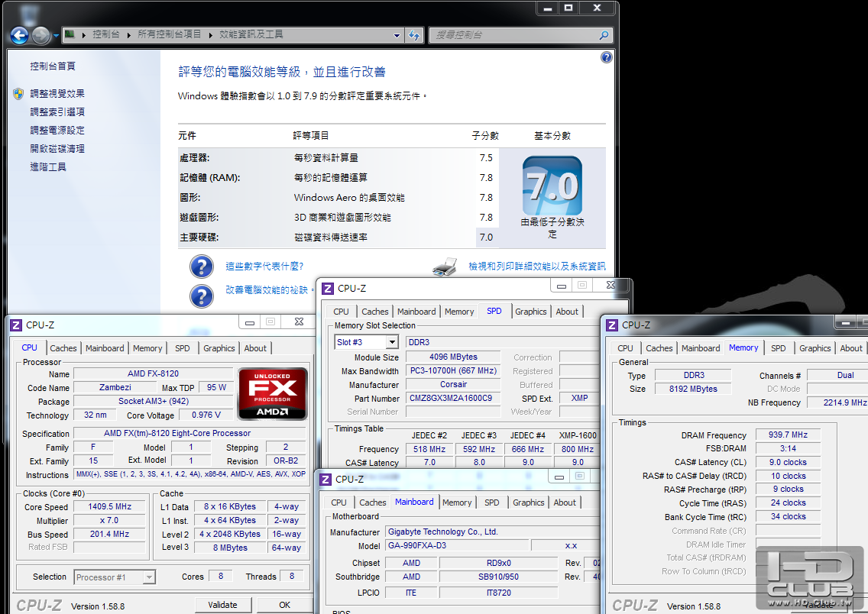Click the NB Frequency value 2214.9 MHz
868x614 pixels.
coord(837,402)
